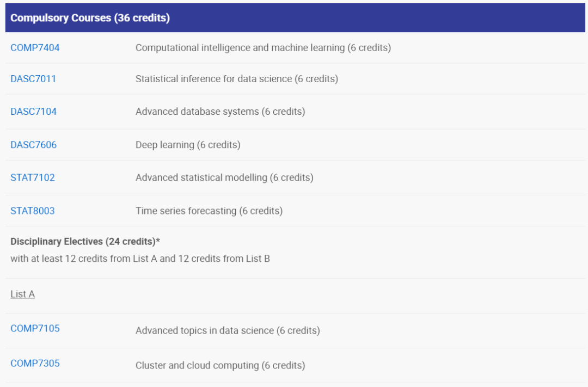Follow the DASC7606 link

pyautogui.click(x=33, y=145)
